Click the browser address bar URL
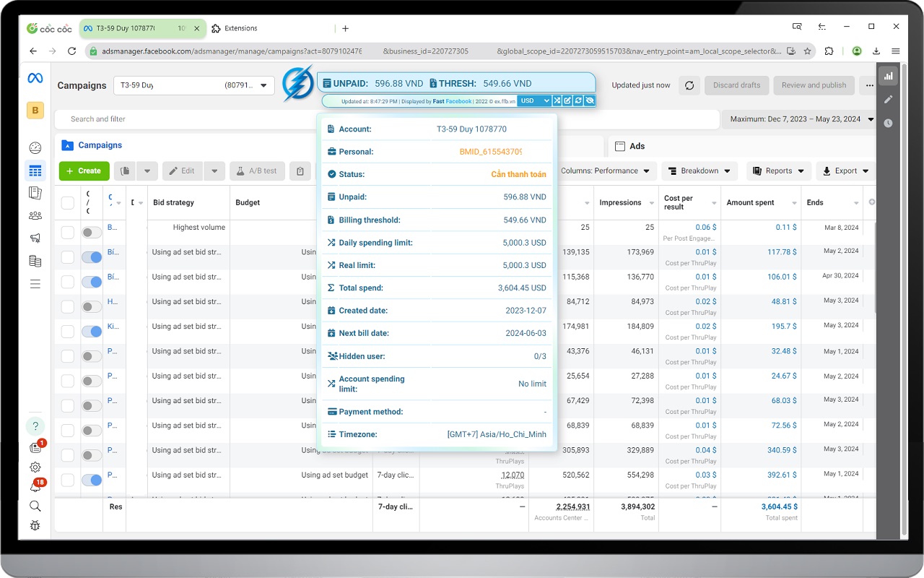Image resolution: width=924 pixels, height=578 pixels. click(442, 51)
